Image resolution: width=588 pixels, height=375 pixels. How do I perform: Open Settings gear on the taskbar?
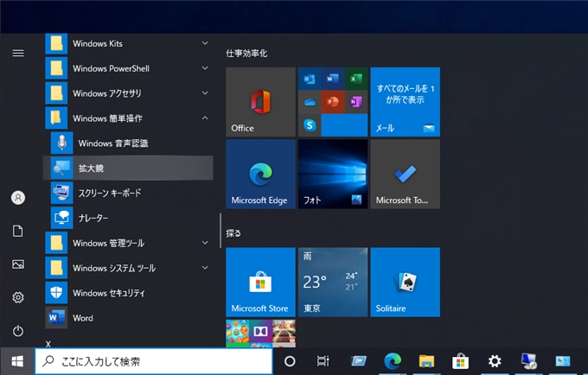(495, 361)
